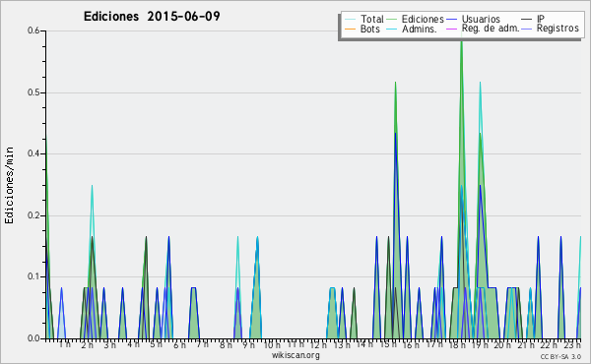Click the Bots legend entry
The image size is (591, 364).
click(x=370, y=29)
